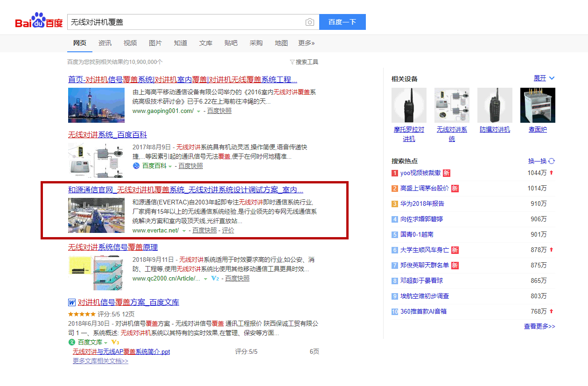This screenshot has height=386, width=588.
Task: Expand the 相关设备 panel with 展开
Action: click(x=544, y=78)
